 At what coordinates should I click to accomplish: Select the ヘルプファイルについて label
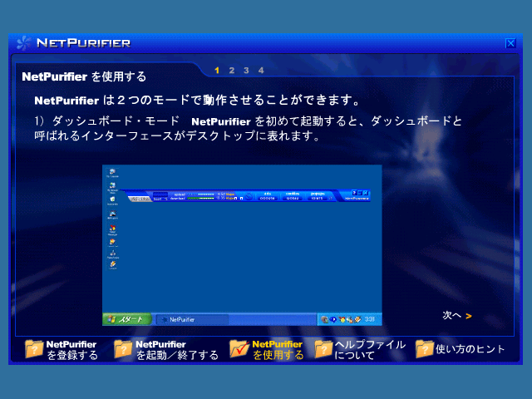tap(370, 350)
